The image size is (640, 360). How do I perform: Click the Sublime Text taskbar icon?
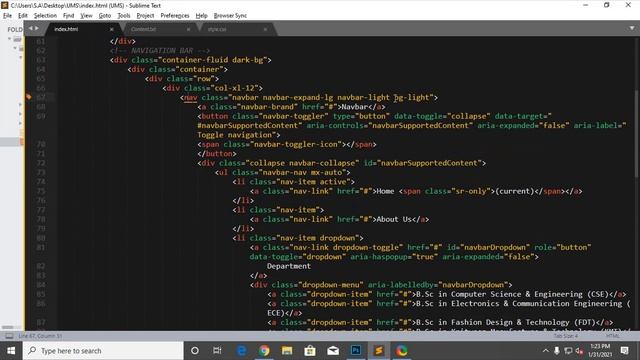379,351
